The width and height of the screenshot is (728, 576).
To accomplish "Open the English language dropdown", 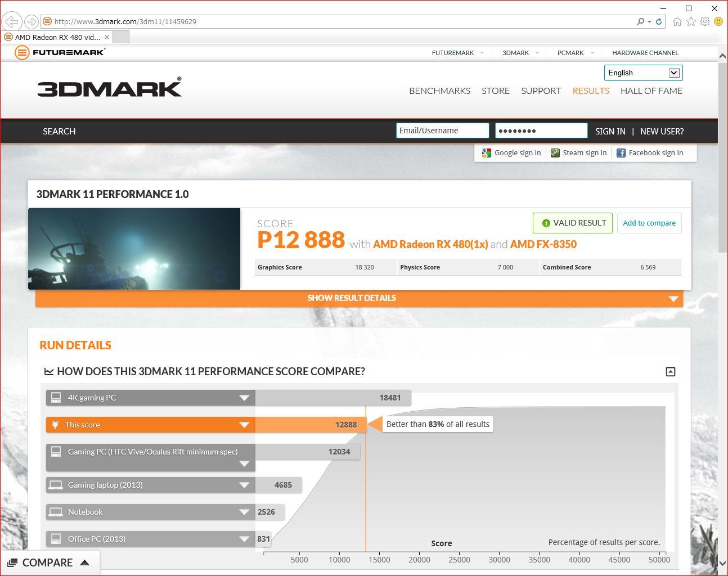I will pyautogui.click(x=644, y=73).
